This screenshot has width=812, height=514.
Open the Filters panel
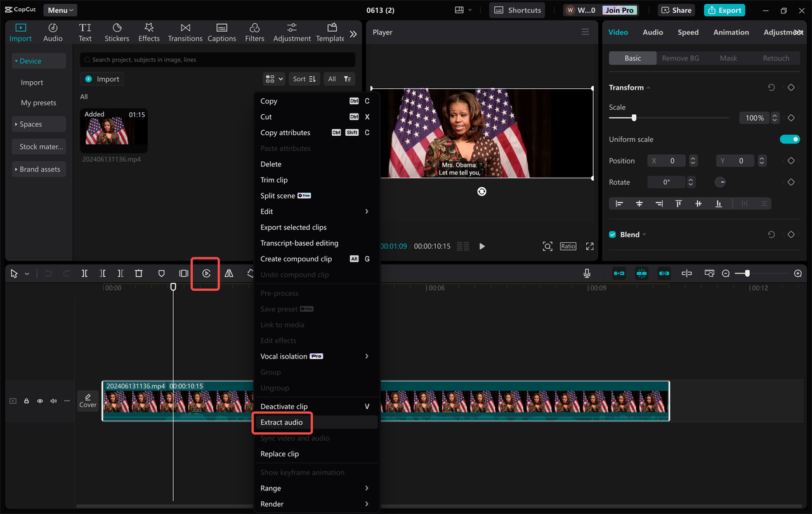tap(254, 32)
